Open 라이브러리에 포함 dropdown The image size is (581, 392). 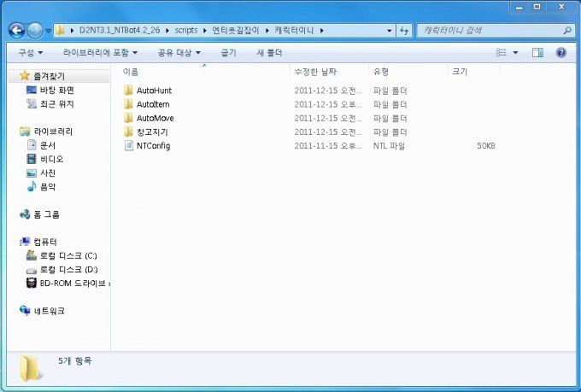(x=100, y=52)
